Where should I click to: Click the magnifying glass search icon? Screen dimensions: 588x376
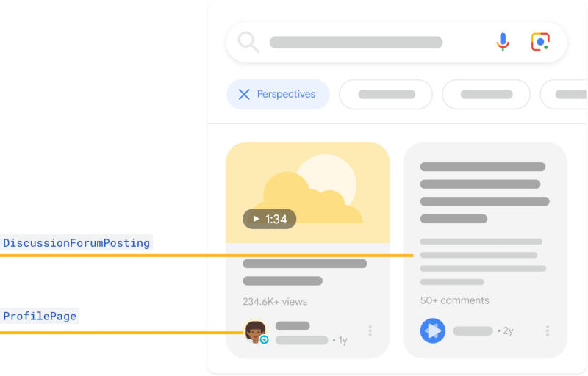pos(248,43)
